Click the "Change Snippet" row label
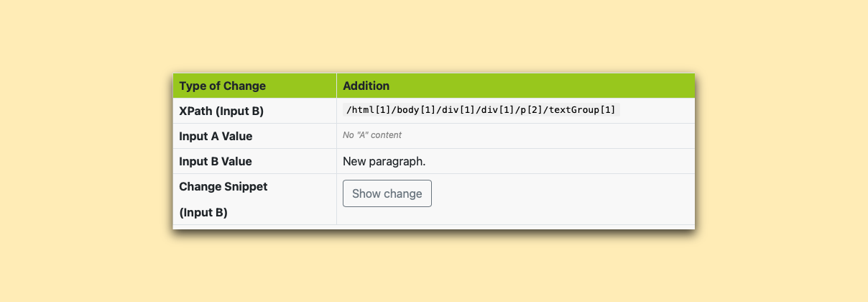Image resolution: width=868 pixels, height=302 pixels. 223,186
